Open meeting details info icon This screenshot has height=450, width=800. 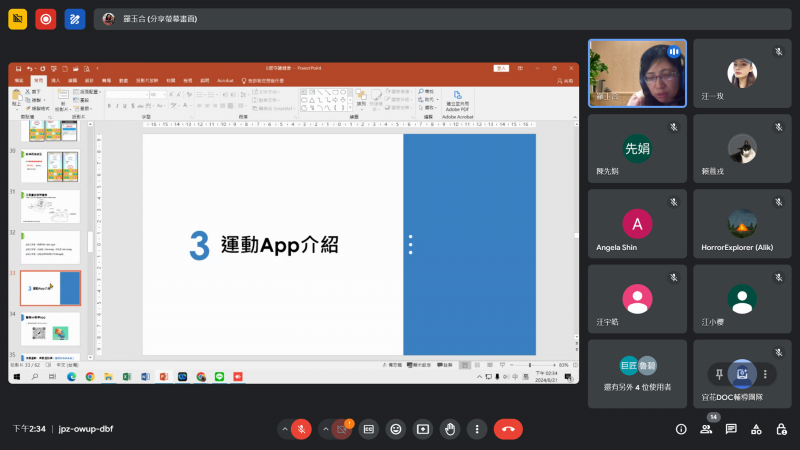point(681,429)
